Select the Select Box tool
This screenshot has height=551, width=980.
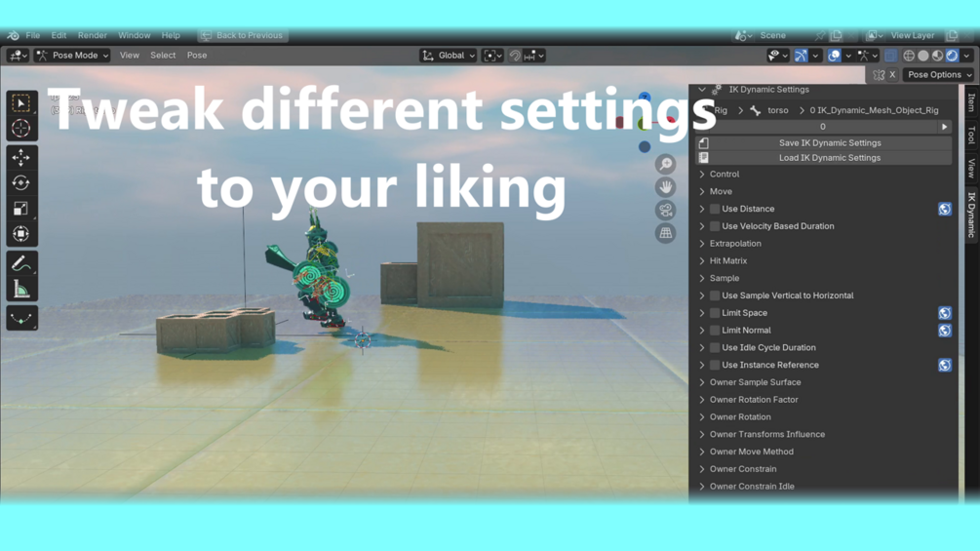pyautogui.click(x=21, y=103)
